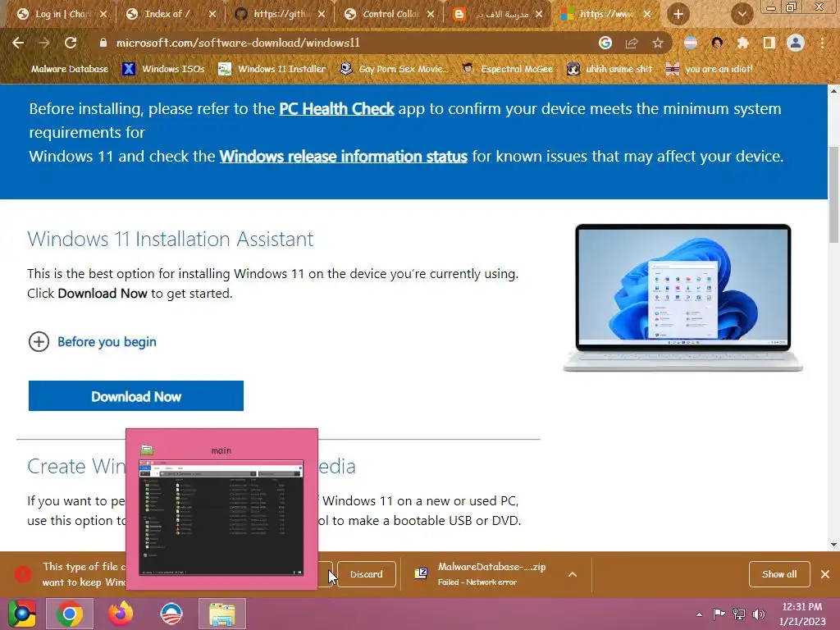Screen dimensions: 840x630
Task: Open the Chrome profile avatar
Action: coord(796,43)
